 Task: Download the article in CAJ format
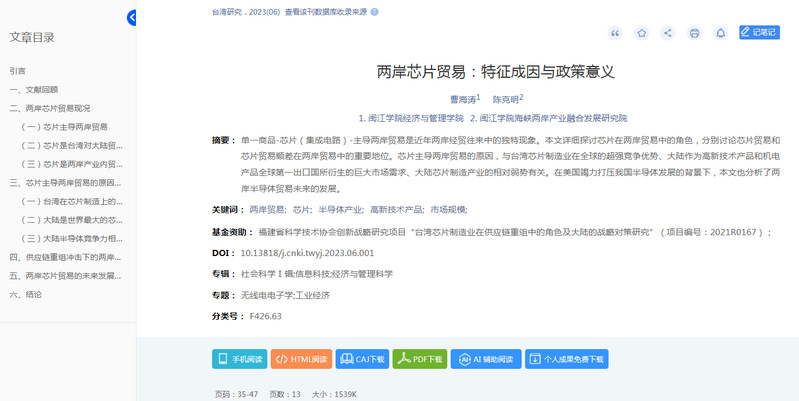coord(362,359)
